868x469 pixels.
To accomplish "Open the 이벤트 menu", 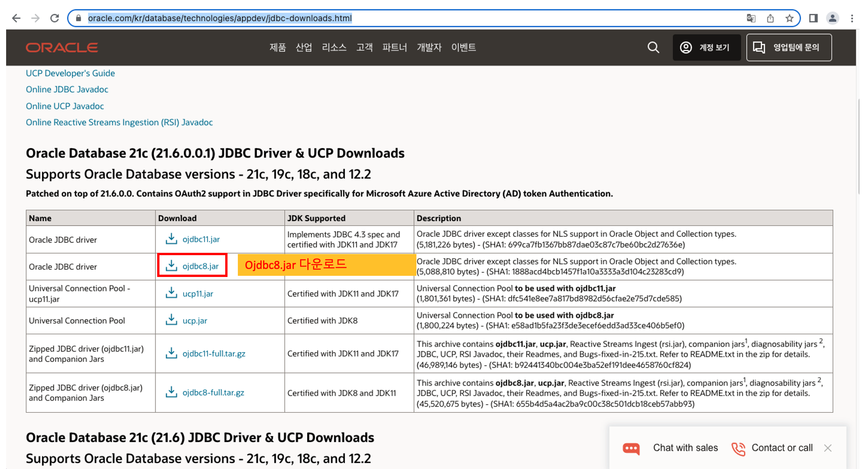I will [x=463, y=47].
